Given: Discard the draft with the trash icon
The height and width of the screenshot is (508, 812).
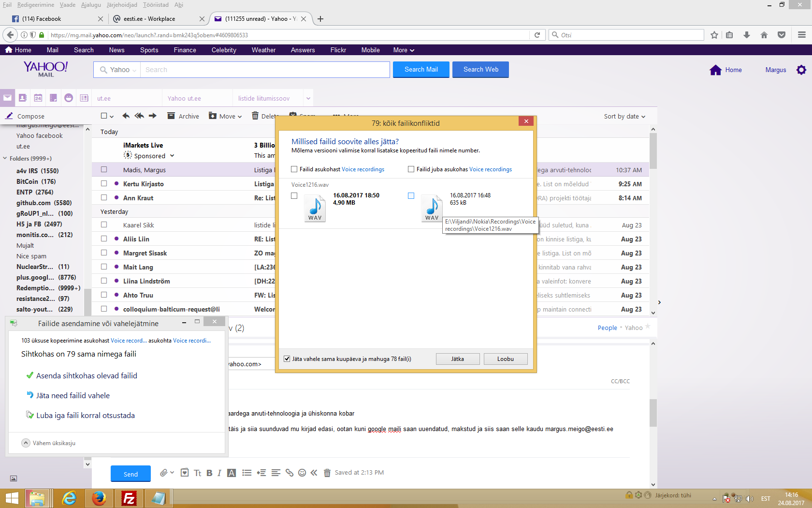Looking at the screenshot, I should [x=327, y=473].
